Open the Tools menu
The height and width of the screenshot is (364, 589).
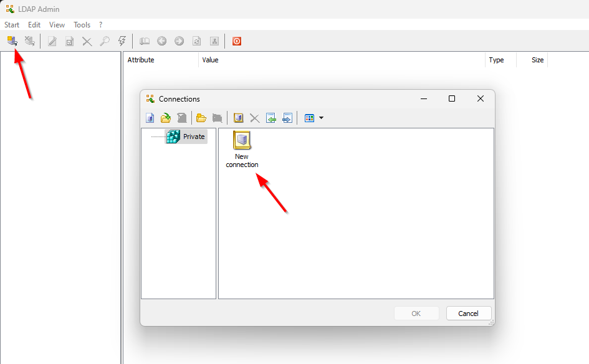click(82, 25)
